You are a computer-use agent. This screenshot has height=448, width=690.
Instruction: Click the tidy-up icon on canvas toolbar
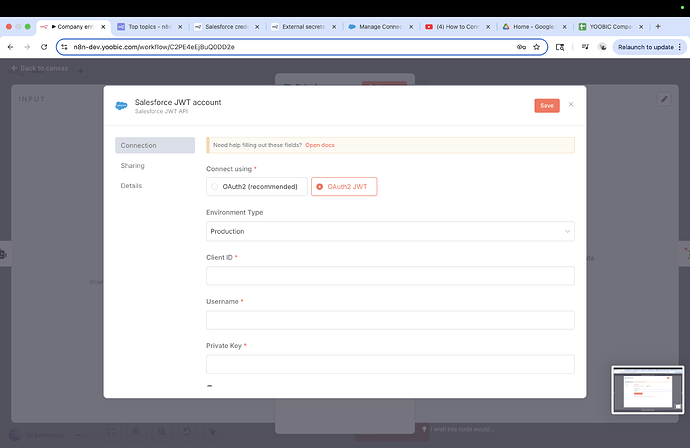click(213, 432)
